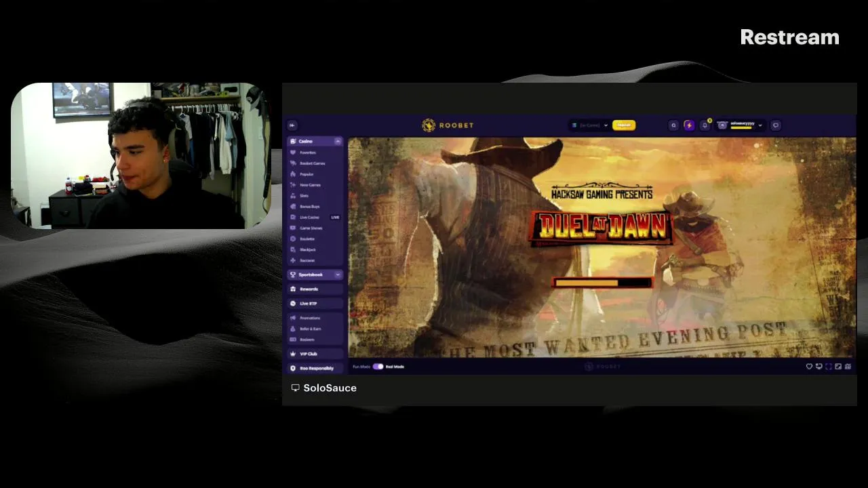868x488 pixels.
Task: Click the streamer webcam video feed
Action: (x=140, y=156)
